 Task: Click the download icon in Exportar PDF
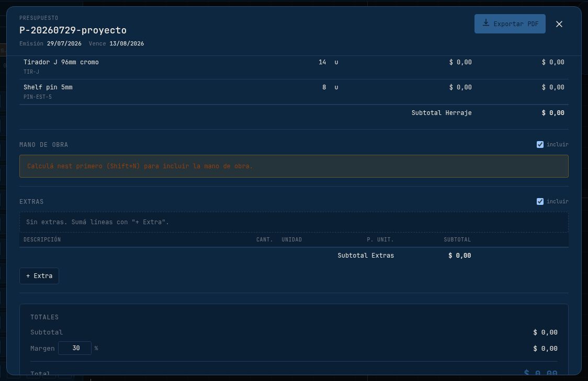(x=485, y=23)
